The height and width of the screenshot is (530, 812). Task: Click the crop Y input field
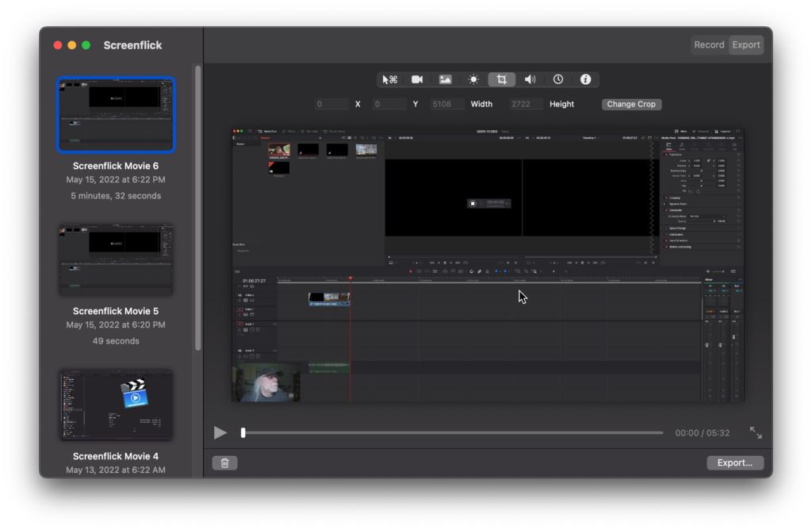click(x=389, y=104)
